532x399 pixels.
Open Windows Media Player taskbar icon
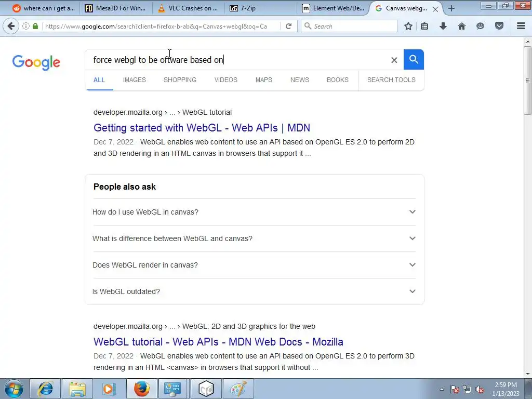coord(109,389)
